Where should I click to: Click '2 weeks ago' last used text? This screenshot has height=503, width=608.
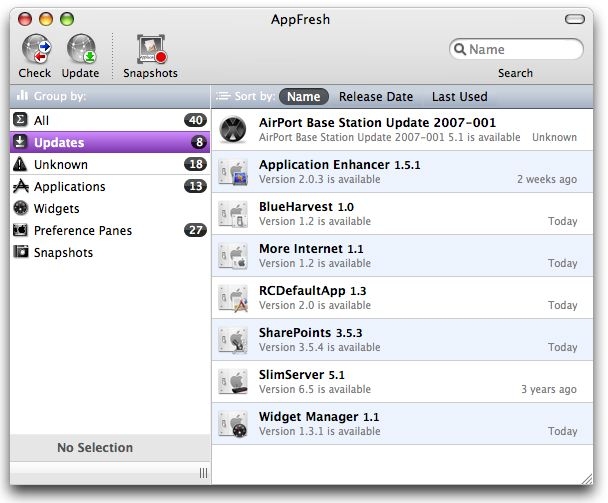click(547, 179)
